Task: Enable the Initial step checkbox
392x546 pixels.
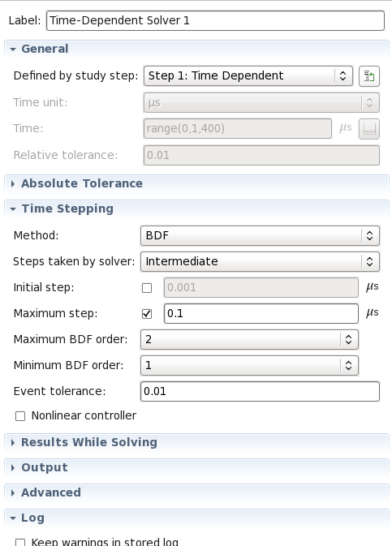Action: click(x=147, y=288)
